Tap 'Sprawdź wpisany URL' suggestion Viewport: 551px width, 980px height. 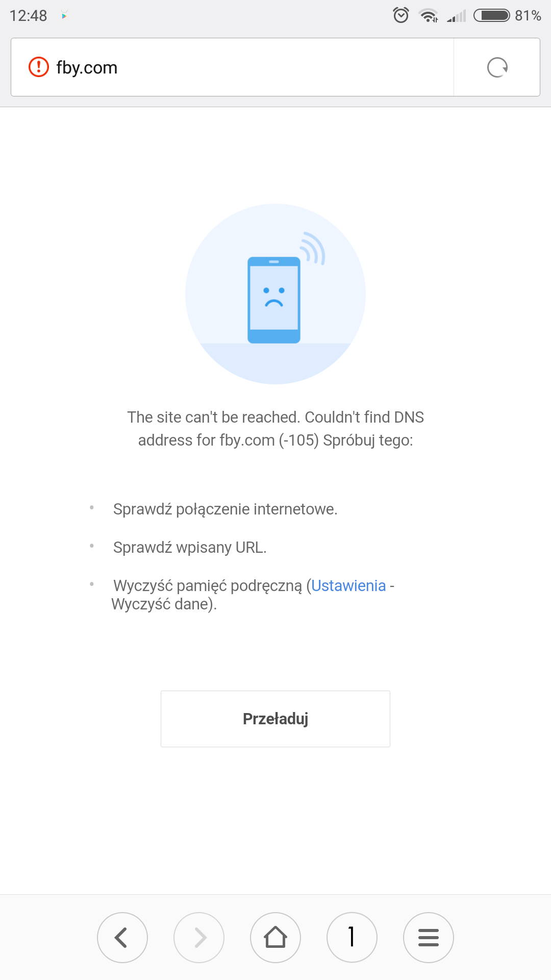[190, 548]
